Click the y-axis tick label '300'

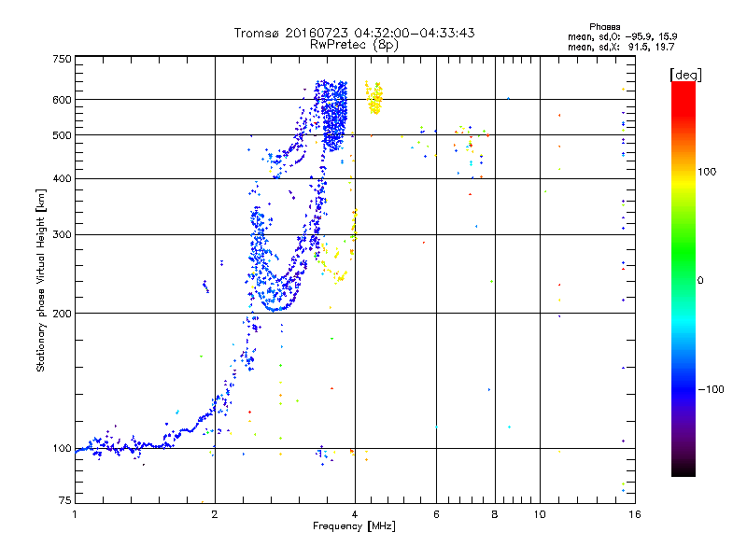click(62, 235)
